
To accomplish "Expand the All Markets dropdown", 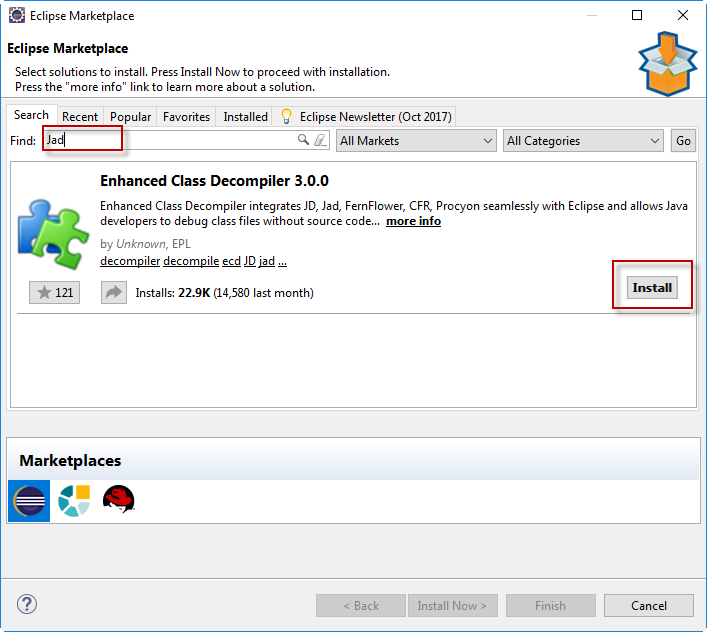I will 416,141.
